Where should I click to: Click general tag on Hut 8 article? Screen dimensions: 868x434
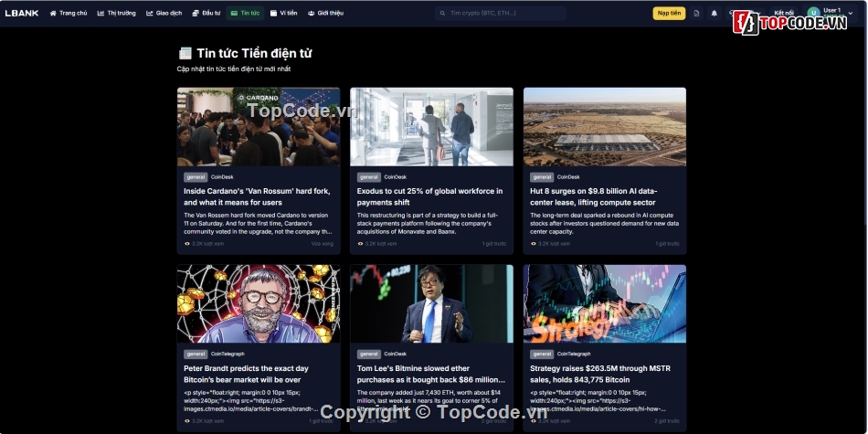coord(542,177)
